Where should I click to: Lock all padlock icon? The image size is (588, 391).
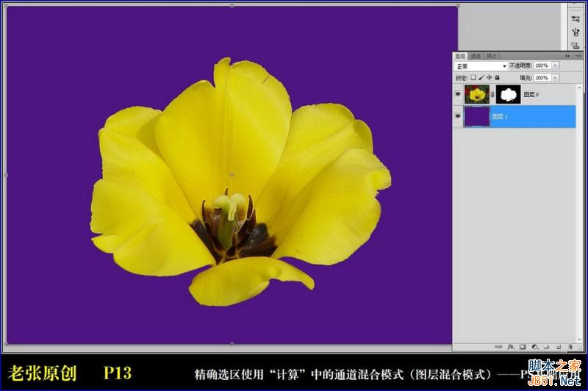[x=498, y=77]
